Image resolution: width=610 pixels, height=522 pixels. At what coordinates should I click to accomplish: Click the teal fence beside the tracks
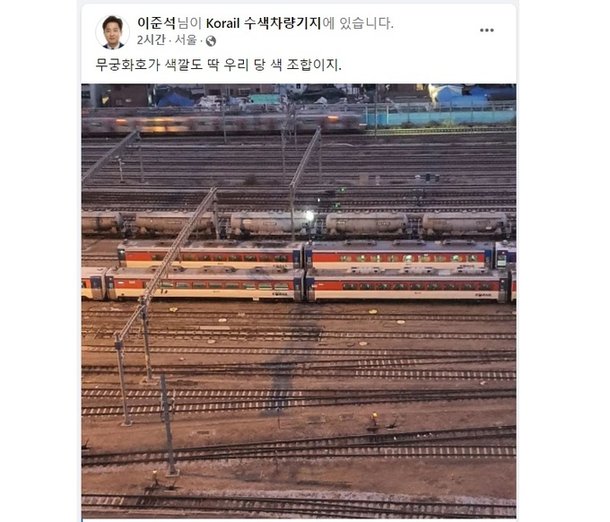click(x=440, y=117)
